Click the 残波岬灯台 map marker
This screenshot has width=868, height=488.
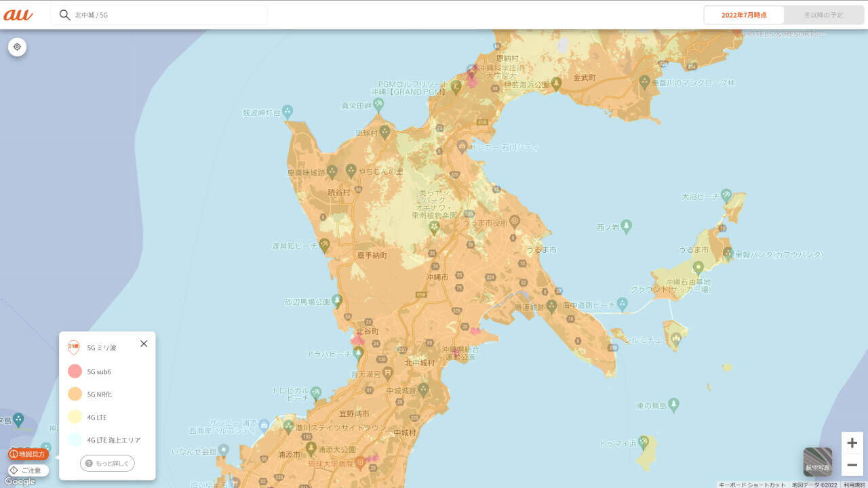(x=288, y=110)
